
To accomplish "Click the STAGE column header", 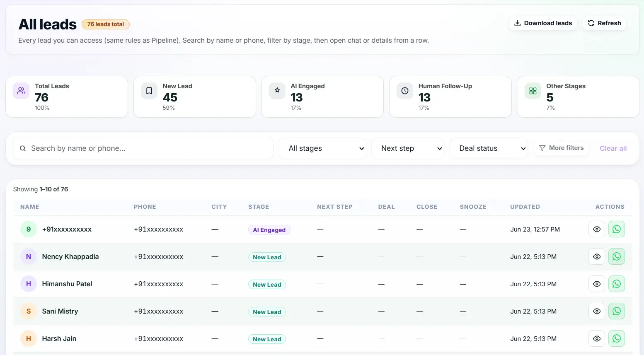I will click(x=259, y=207).
